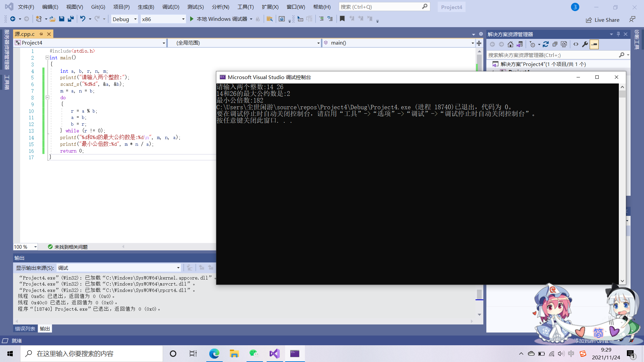644x362 pixels.
Task: Open Properties wrench icon in Solution Explorer
Action: tap(585, 44)
